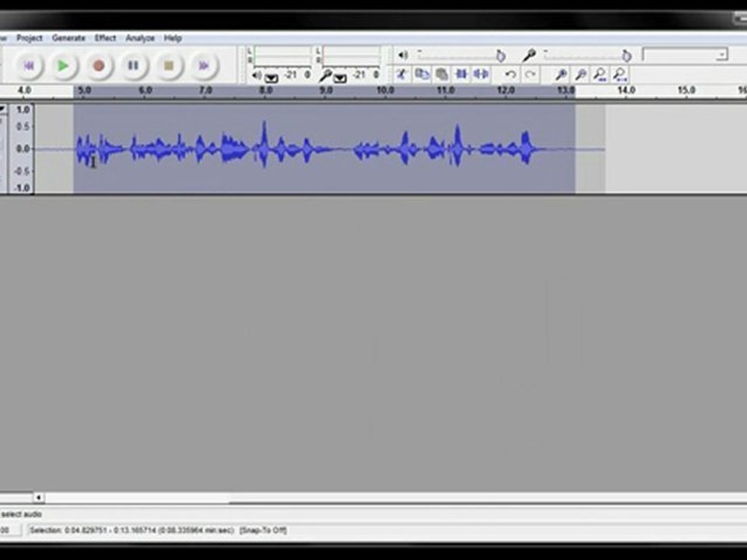
Task: Trim audio outside the selection
Action: (461, 75)
